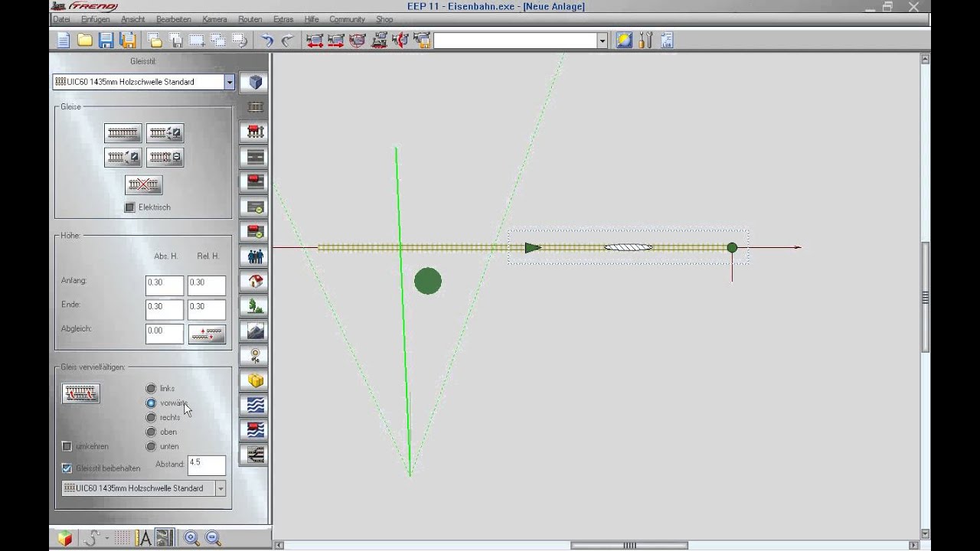Click the green circle marker on canvas
980x551 pixels.
pyautogui.click(x=428, y=281)
